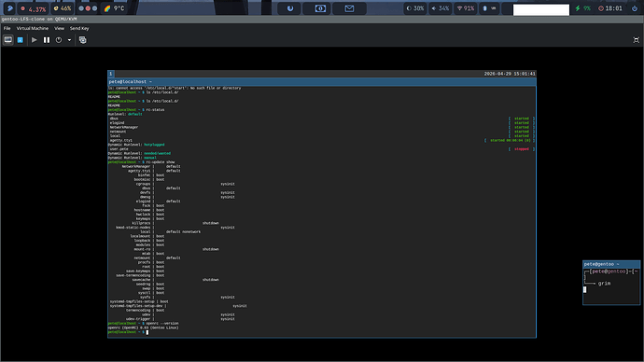644x362 pixels.
Task: Click the pete@localhost terminal title bar
Action: tap(322, 82)
